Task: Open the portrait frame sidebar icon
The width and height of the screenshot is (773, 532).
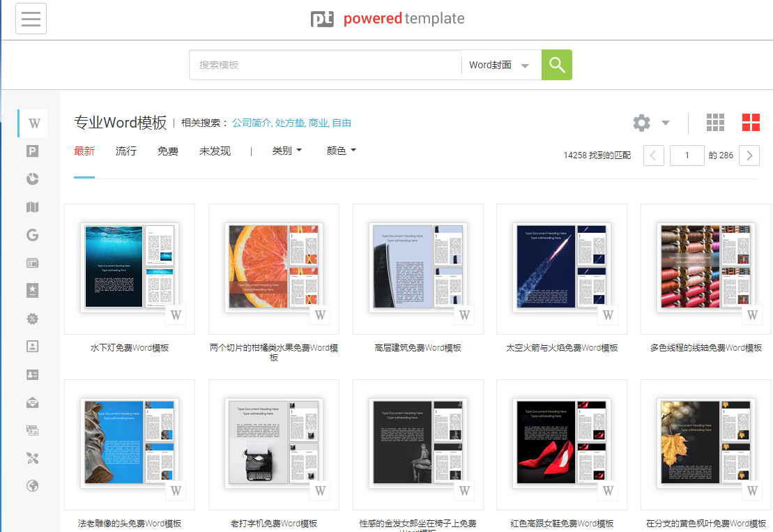Action: pos(33,346)
